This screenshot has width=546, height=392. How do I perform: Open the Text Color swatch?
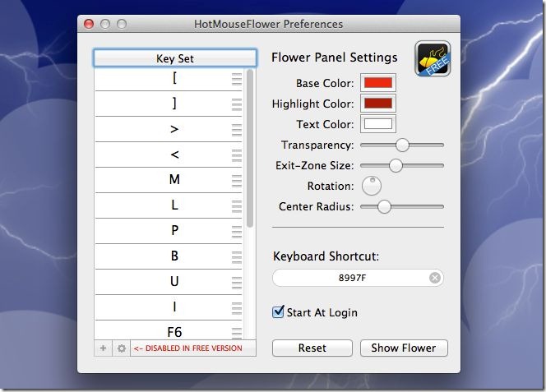click(378, 124)
